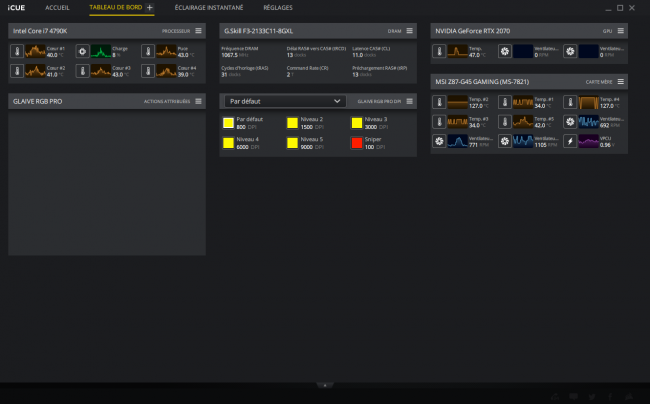Image resolution: width=650 pixels, height=404 pixels.
Task: Open the GLAIVE RGB PRO DPI panel menu
Action: point(410,101)
